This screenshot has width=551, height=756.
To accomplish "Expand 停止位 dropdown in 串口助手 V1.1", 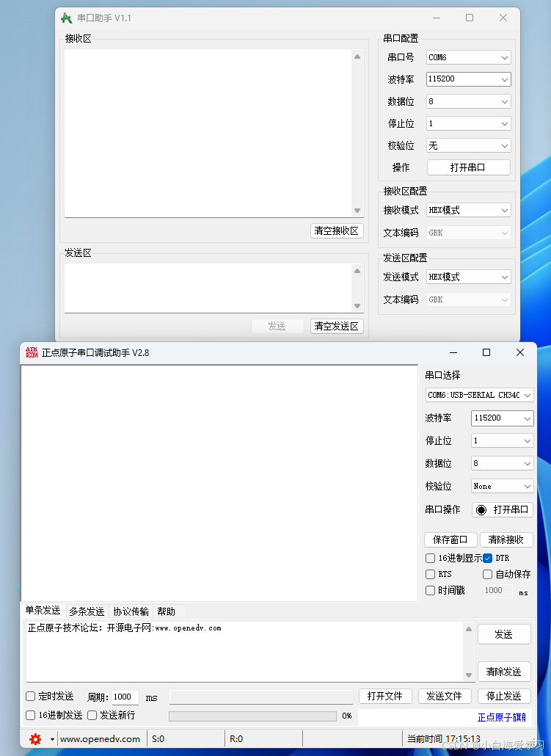I will pyautogui.click(x=468, y=123).
